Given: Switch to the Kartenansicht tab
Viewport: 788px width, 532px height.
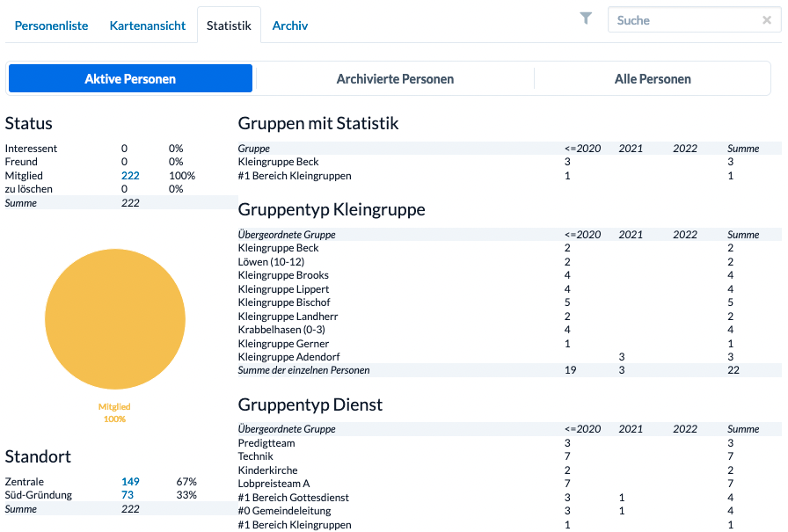Looking at the screenshot, I should coord(147,26).
